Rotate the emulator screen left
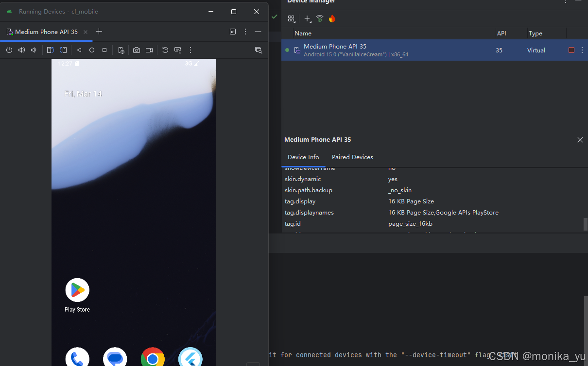The height and width of the screenshot is (366, 588). coord(50,50)
